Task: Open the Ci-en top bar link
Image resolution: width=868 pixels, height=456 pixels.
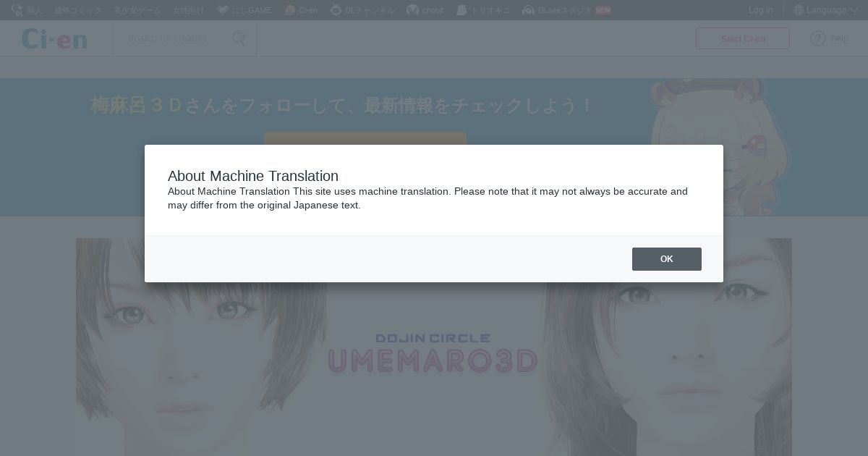Action: click(301, 10)
